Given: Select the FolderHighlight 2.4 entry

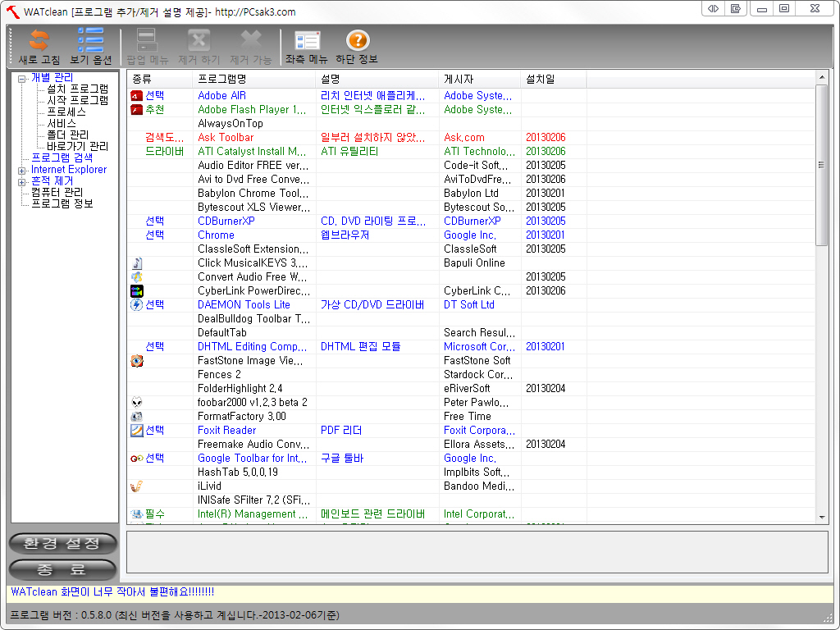Looking at the screenshot, I should [x=240, y=388].
